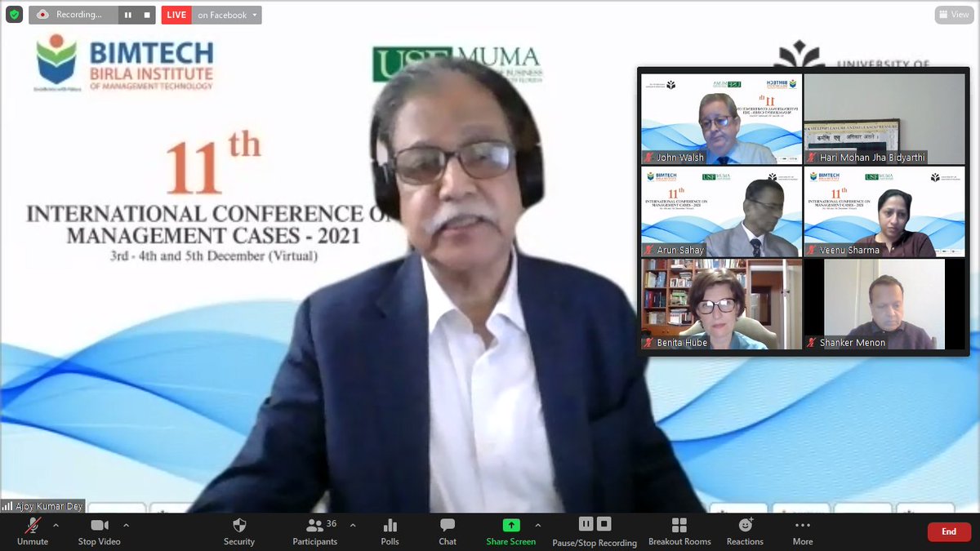Click the red End meeting button

tap(949, 531)
